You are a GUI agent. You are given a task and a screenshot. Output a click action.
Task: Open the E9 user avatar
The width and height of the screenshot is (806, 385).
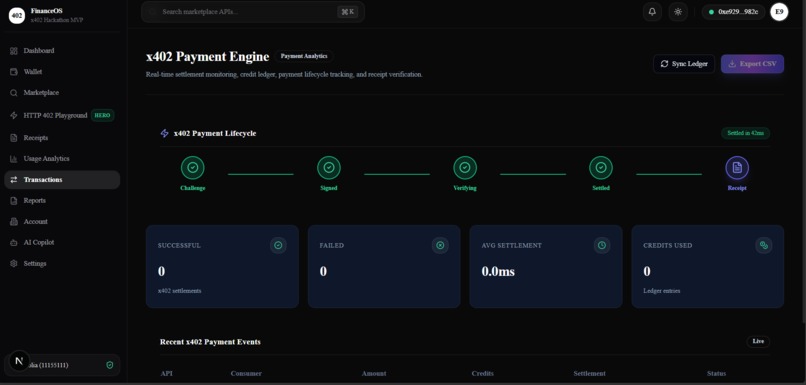coord(779,12)
